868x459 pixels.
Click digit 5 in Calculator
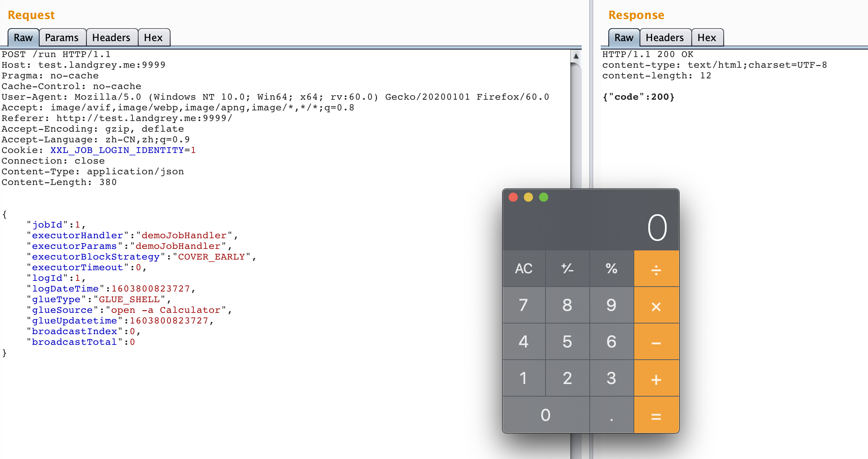pos(567,341)
